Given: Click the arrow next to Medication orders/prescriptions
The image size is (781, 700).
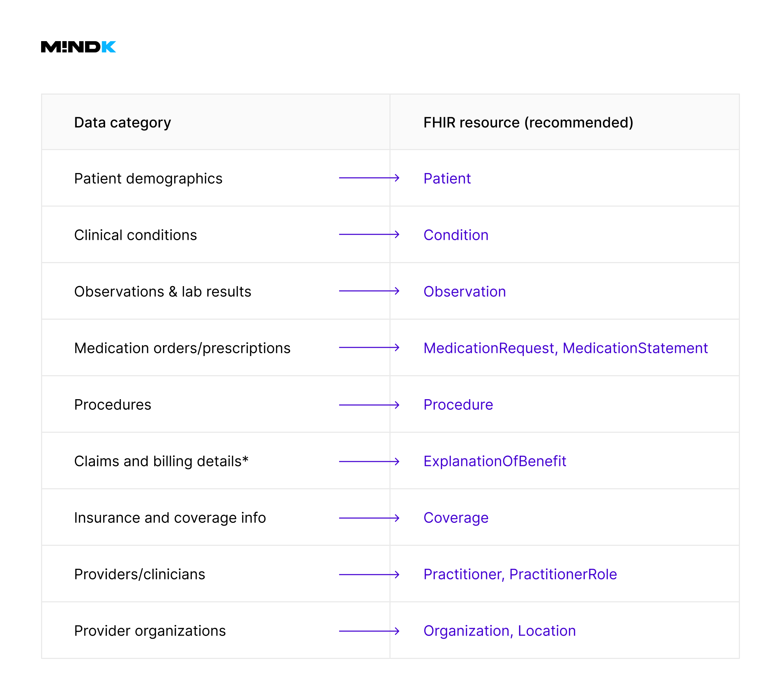Looking at the screenshot, I should 369,347.
